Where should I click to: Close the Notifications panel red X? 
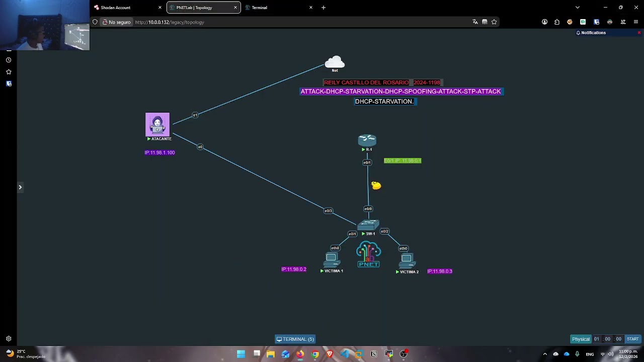(639, 33)
